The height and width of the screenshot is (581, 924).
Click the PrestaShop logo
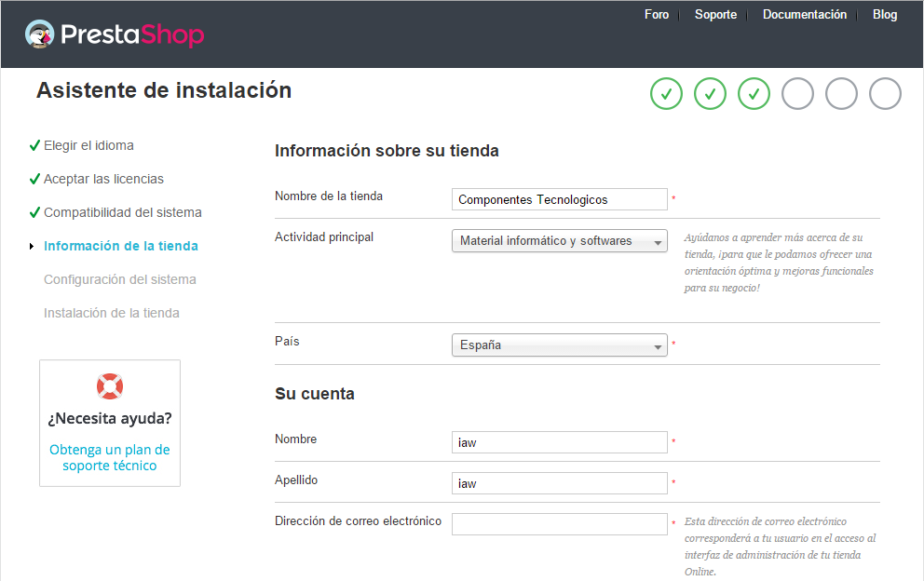[x=114, y=35]
